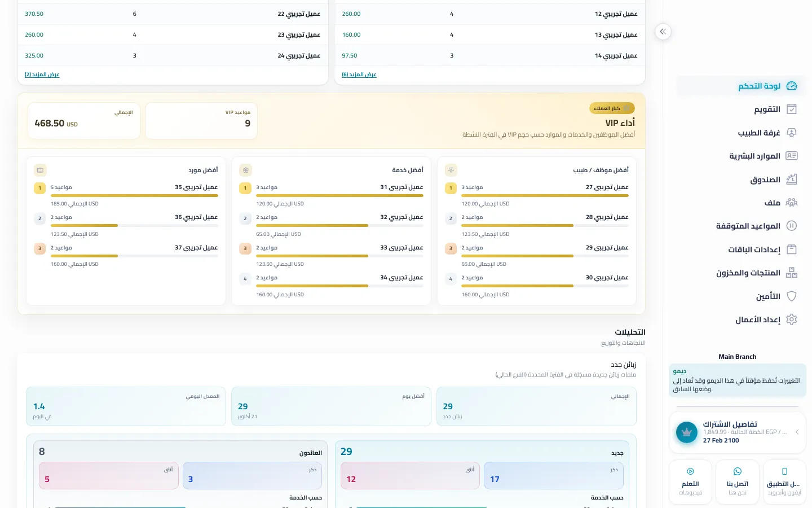Click التأمين shield icon
The width and height of the screenshot is (812, 508).
[792, 296]
